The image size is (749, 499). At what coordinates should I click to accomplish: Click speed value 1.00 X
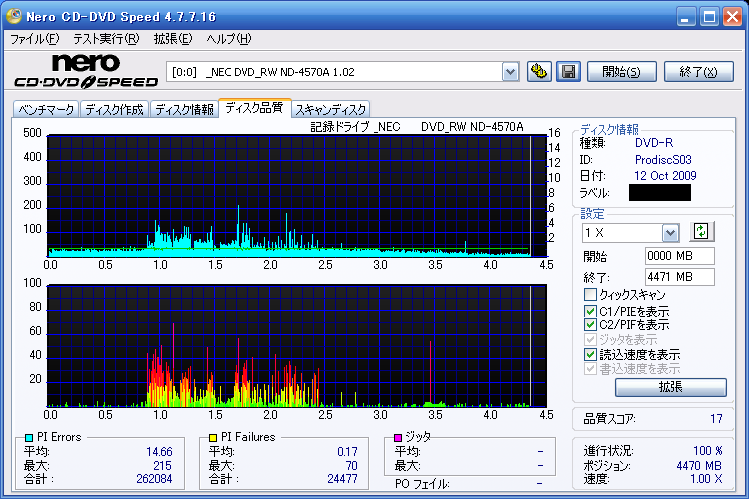coord(706,478)
